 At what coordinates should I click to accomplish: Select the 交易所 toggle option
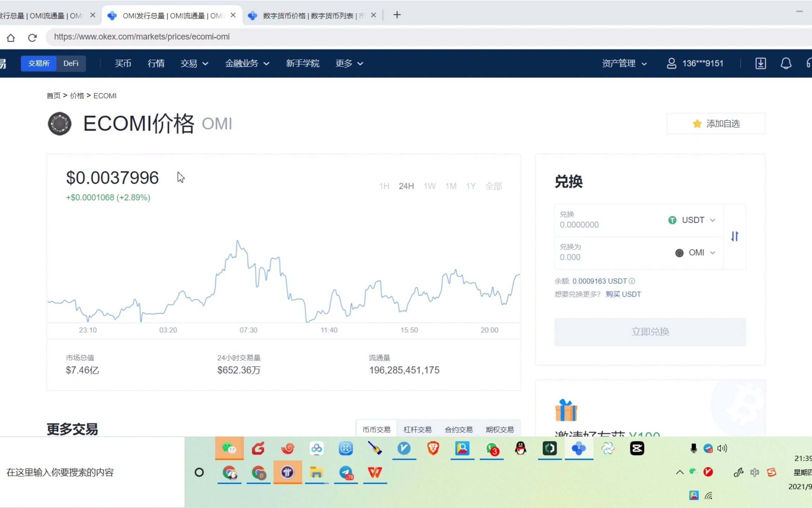click(39, 64)
